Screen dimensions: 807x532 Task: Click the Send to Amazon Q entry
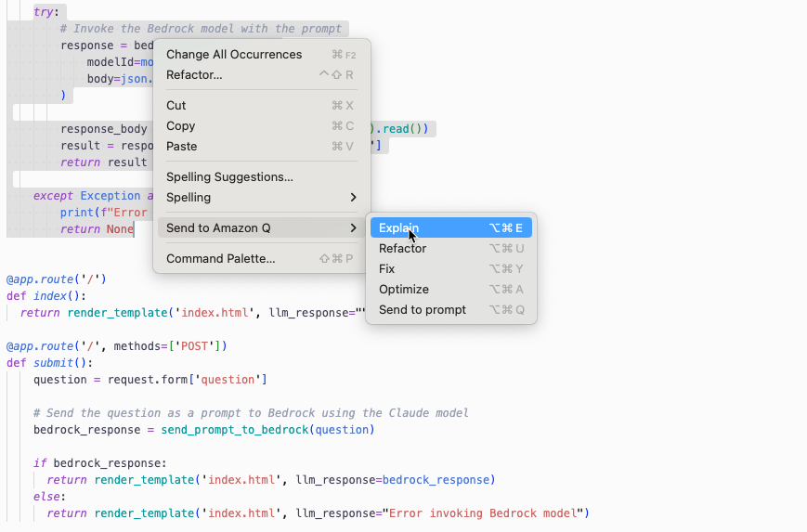(218, 228)
